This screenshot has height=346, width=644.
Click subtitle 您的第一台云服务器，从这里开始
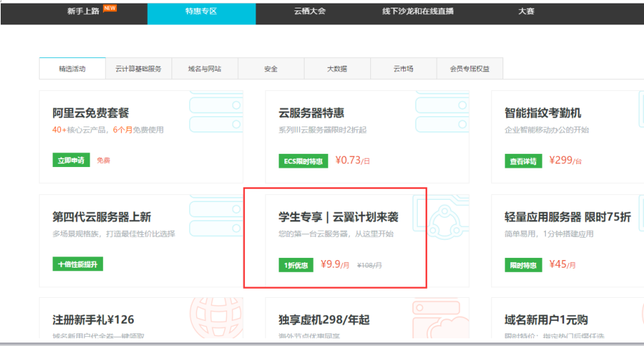pos(336,233)
